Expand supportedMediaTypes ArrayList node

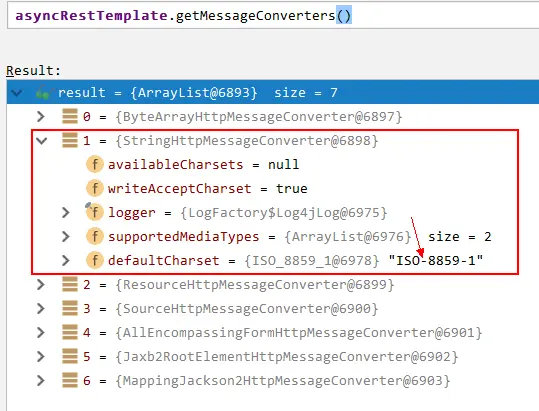66,237
